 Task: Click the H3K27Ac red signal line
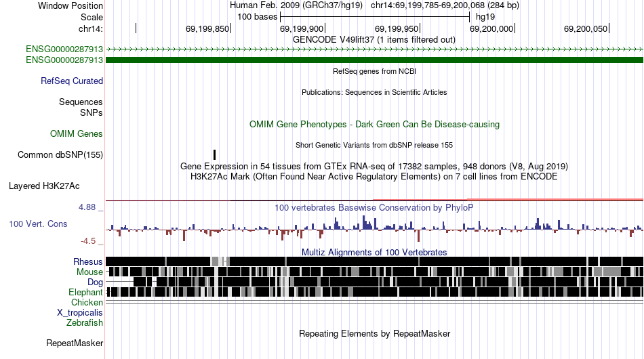point(374,200)
